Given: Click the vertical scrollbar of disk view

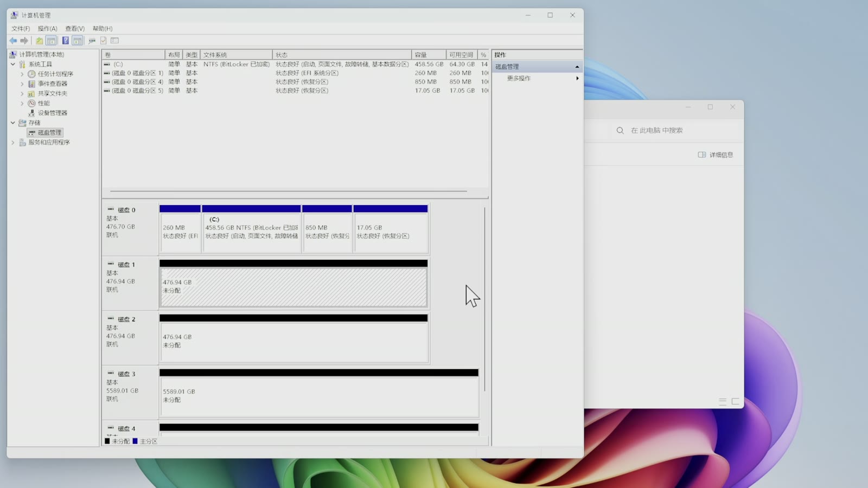Looking at the screenshot, I should tap(484, 299).
